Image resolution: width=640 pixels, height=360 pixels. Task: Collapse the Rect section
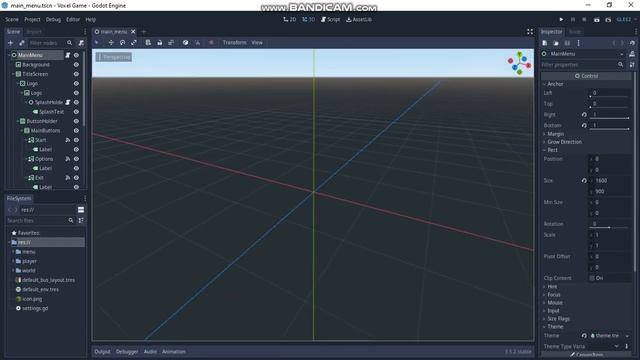point(551,150)
